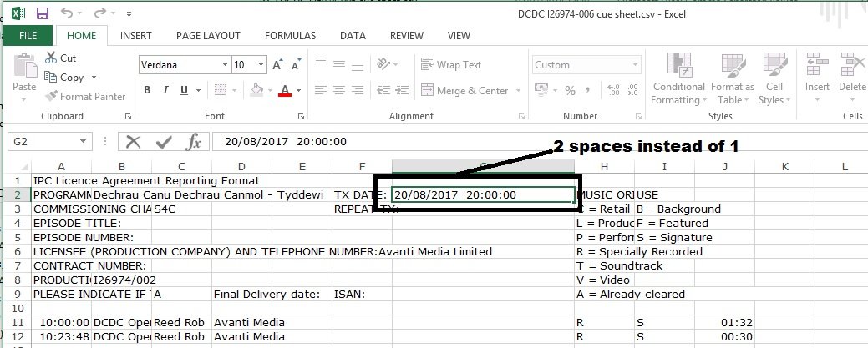Click Increase Indent icon

[403, 89]
